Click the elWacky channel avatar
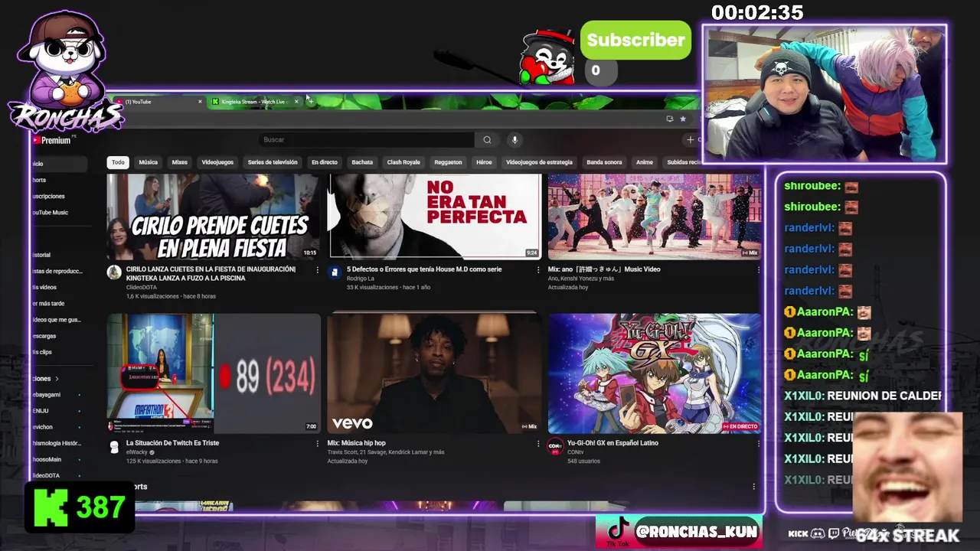The height and width of the screenshot is (551, 980). pyautogui.click(x=114, y=446)
